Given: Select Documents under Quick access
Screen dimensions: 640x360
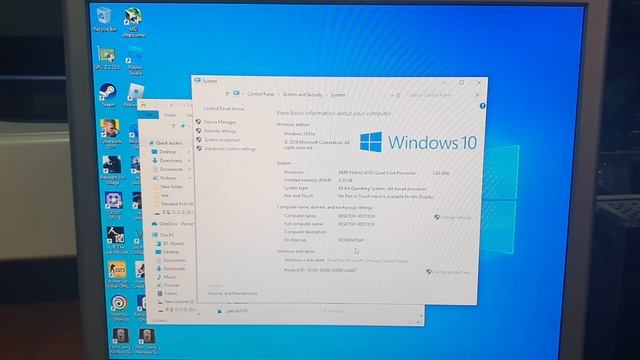Looking at the screenshot, I should [x=171, y=169].
